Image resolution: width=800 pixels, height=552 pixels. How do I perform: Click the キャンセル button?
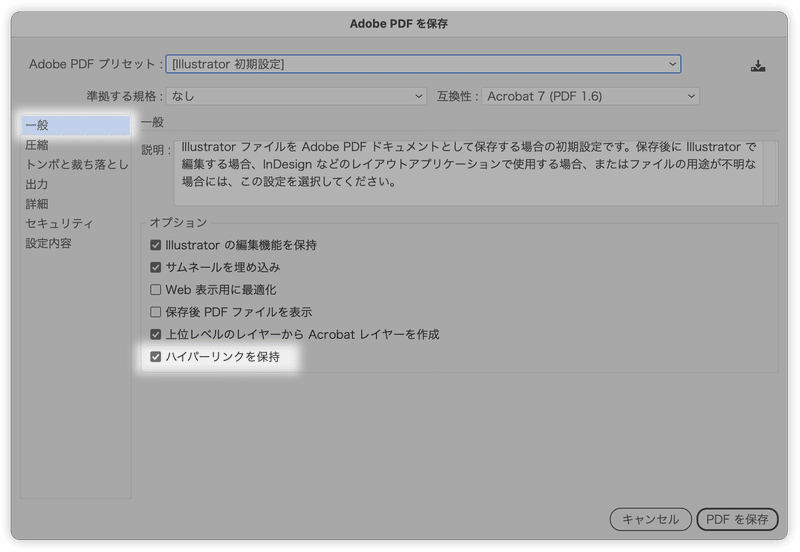[651, 519]
